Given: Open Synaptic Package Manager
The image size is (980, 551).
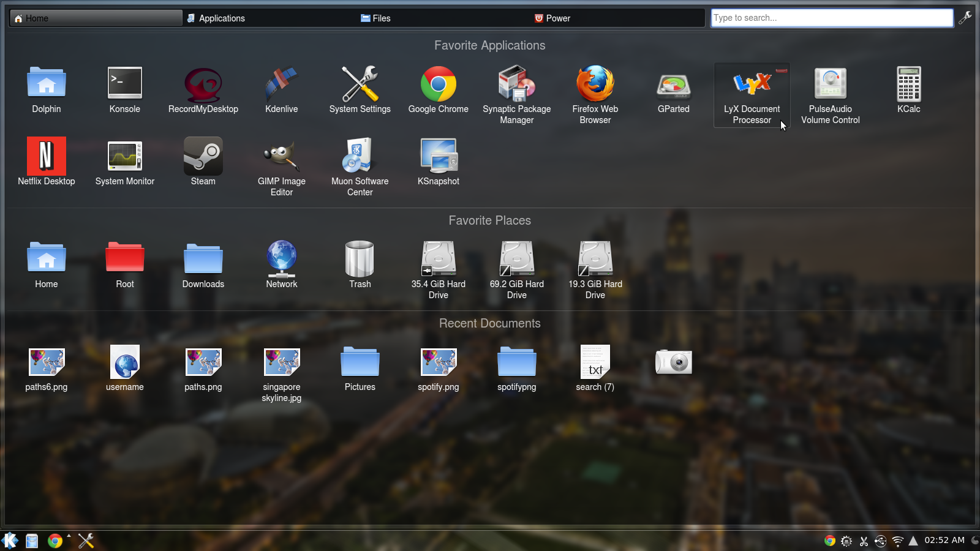Looking at the screenshot, I should pyautogui.click(x=517, y=95).
